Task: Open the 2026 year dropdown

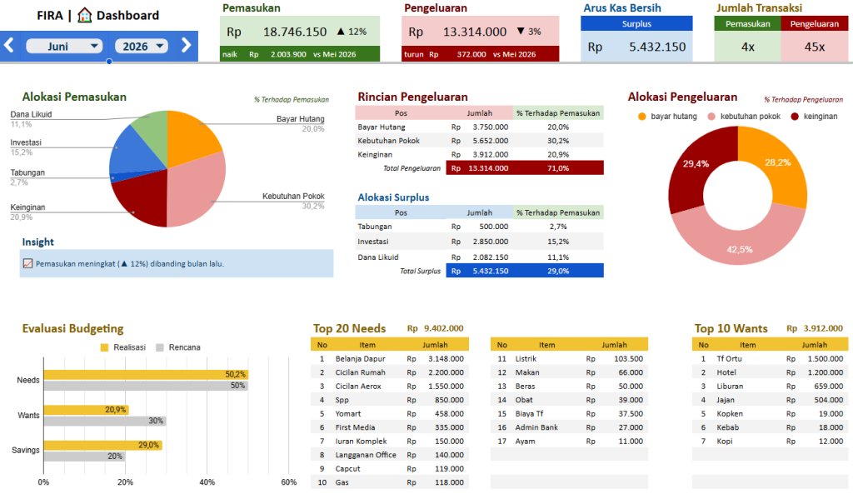Action: coord(142,47)
